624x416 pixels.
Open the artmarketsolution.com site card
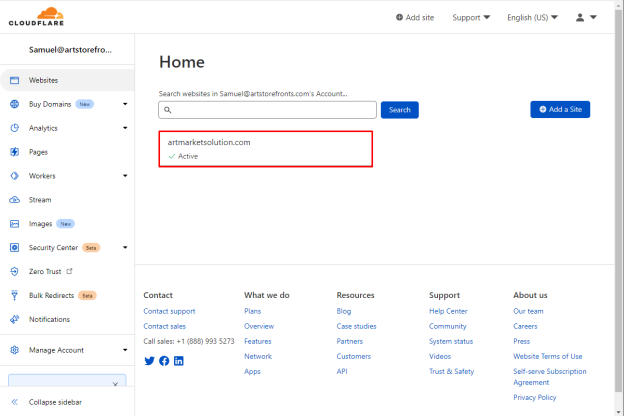pos(265,149)
